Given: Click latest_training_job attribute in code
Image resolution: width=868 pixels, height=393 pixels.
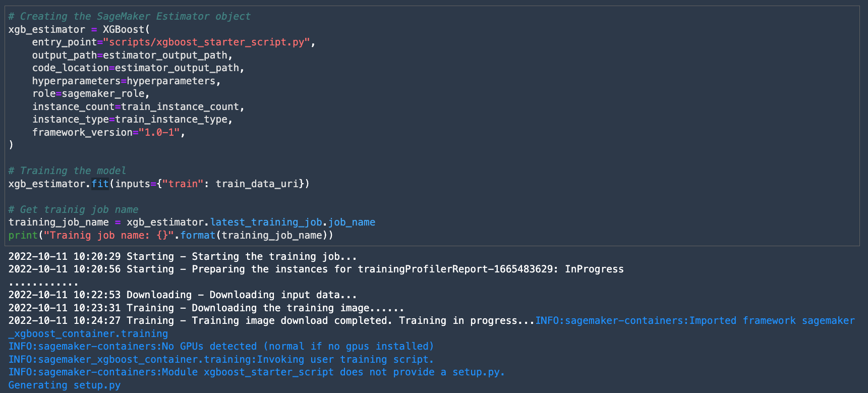Looking at the screenshot, I should point(266,222).
